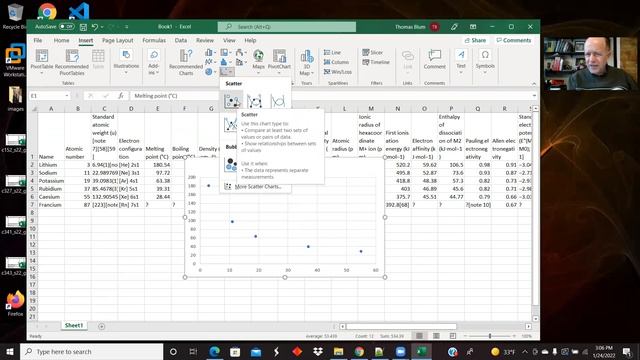This screenshot has width=640, height=360.
Task: Toggle the AutoSave switch
Action: coord(67,27)
